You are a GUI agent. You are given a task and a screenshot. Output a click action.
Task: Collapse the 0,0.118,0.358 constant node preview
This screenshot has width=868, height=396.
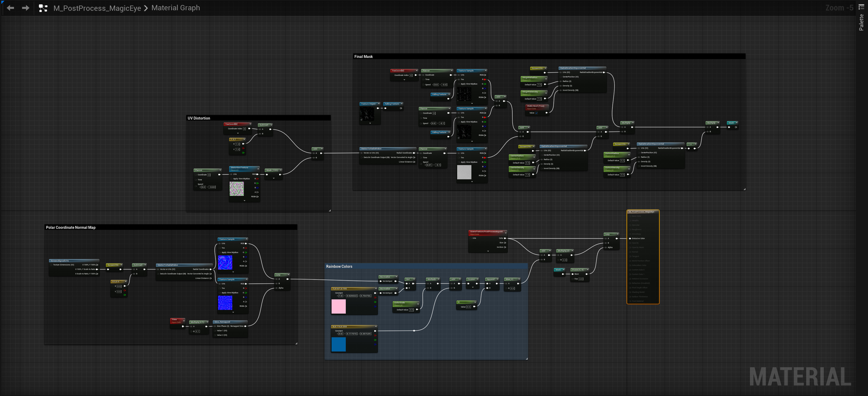pyautogui.click(x=376, y=326)
